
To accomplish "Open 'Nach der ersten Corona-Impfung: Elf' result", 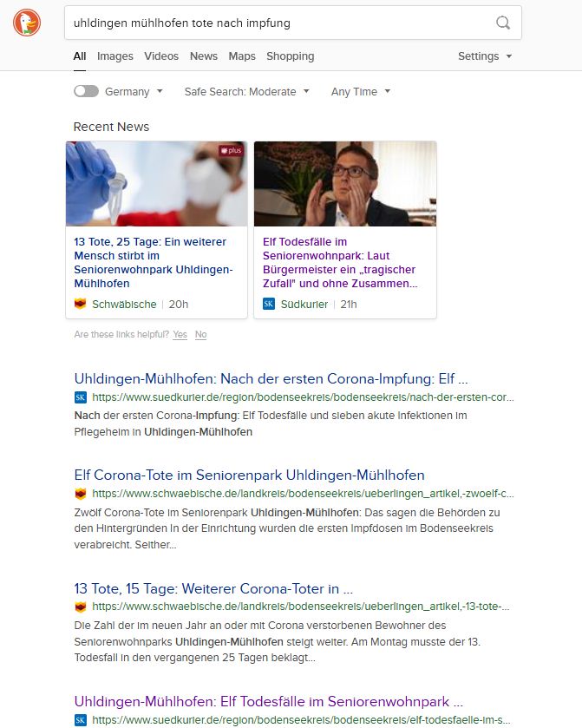I will point(271,378).
